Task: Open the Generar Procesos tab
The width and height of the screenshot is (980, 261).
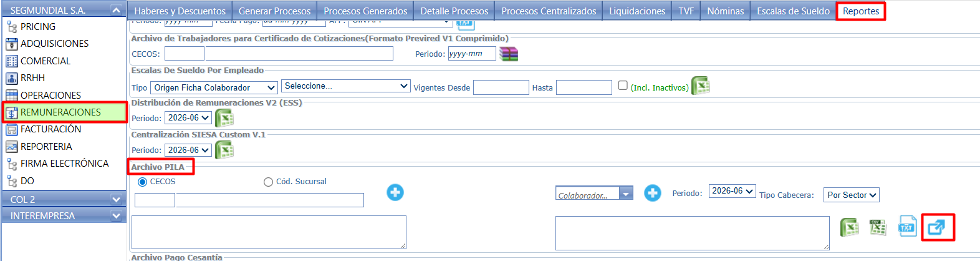Action: (x=274, y=11)
